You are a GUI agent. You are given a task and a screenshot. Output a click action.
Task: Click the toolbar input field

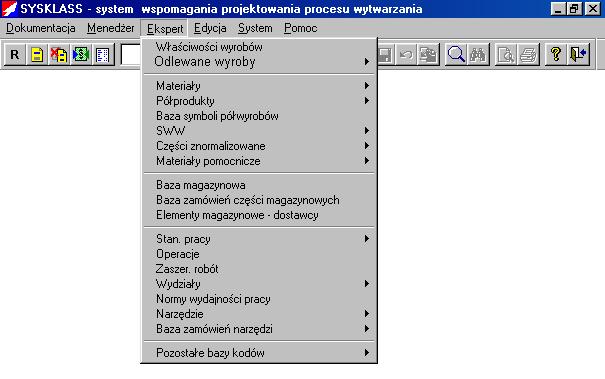click(x=131, y=55)
